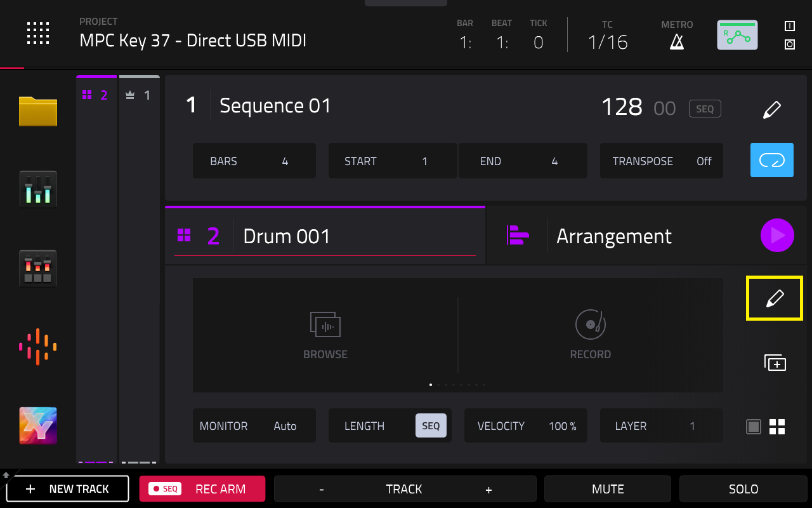This screenshot has height=508, width=812.
Task: Open the TRANSPOSE Off dropdown
Action: (662, 161)
